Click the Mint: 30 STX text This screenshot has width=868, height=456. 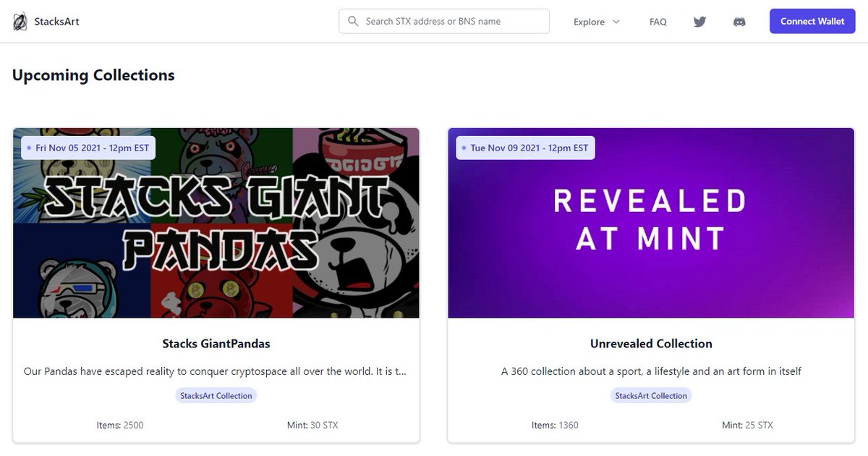(312, 425)
